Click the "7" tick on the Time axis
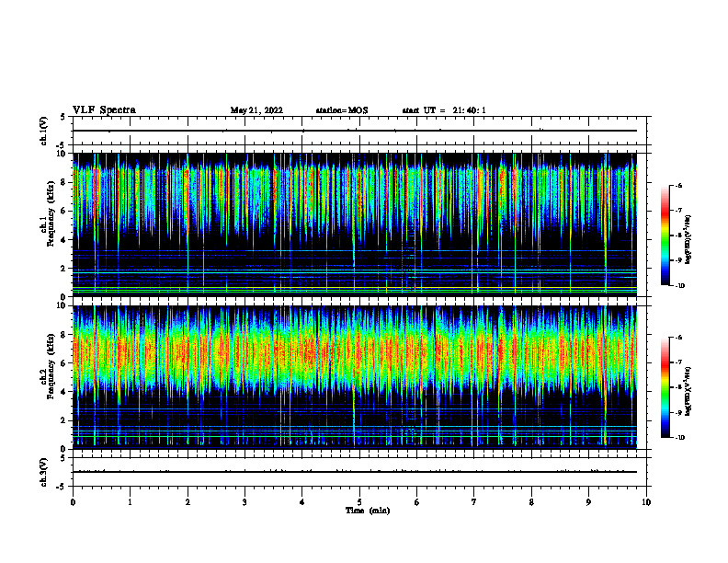The image size is (728, 563). click(x=474, y=502)
